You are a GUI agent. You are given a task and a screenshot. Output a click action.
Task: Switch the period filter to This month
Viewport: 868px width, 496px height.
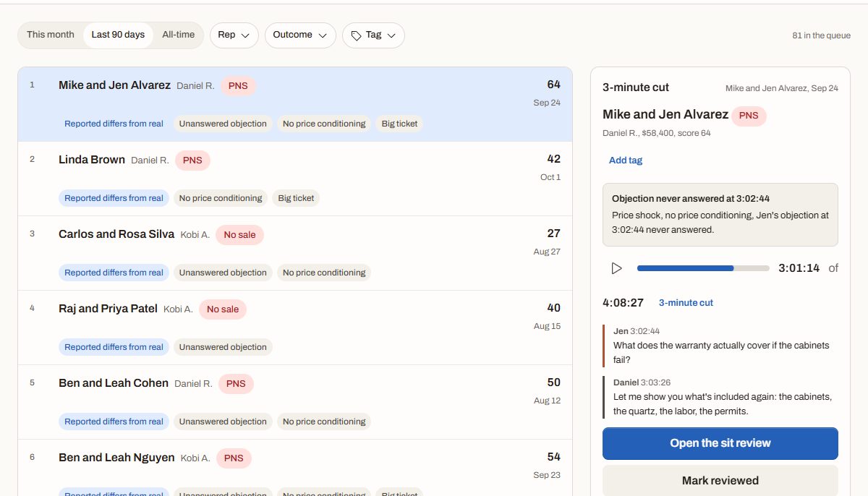51,35
